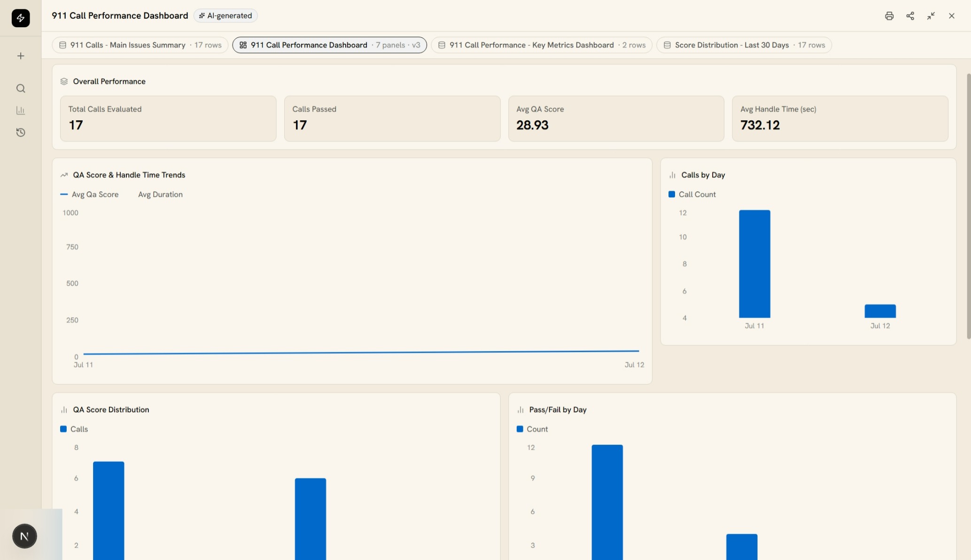The image size is (971, 560).
Task: Click the Overall Performance layers icon
Action: coord(64,81)
